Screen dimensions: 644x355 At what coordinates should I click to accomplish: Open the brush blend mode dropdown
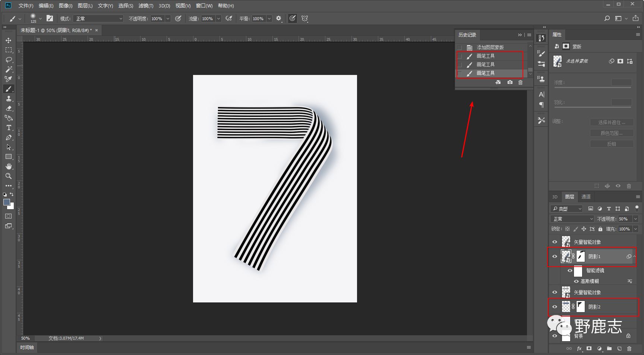98,19
